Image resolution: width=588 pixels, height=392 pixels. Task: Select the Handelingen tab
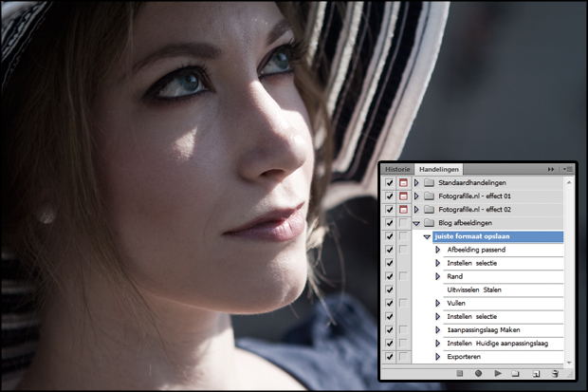pyautogui.click(x=438, y=168)
